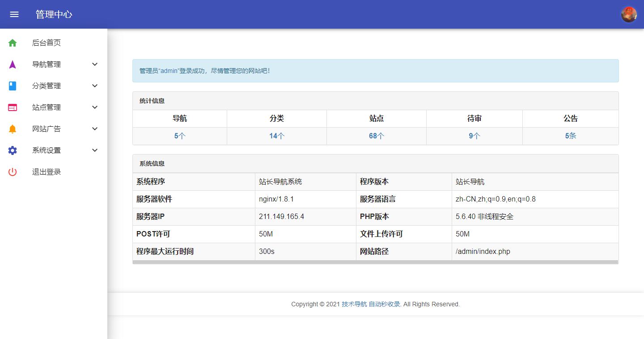Click the 5个 navigation count link
The image size is (644, 339).
coord(179,135)
